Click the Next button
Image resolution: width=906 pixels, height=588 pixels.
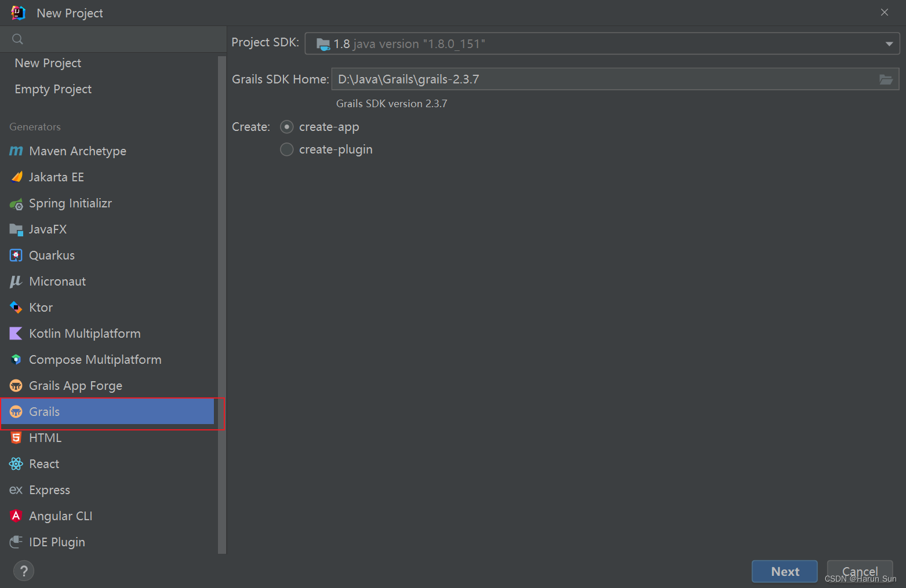(x=785, y=572)
